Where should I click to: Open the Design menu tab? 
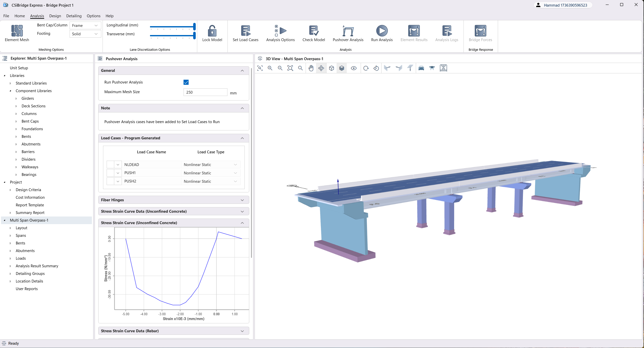tap(55, 16)
